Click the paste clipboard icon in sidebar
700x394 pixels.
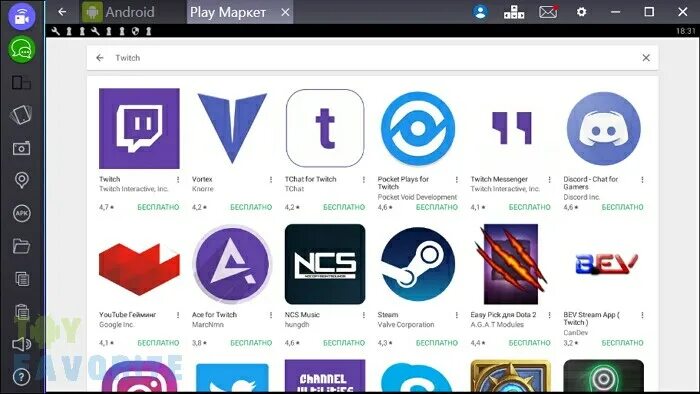pos(22,311)
